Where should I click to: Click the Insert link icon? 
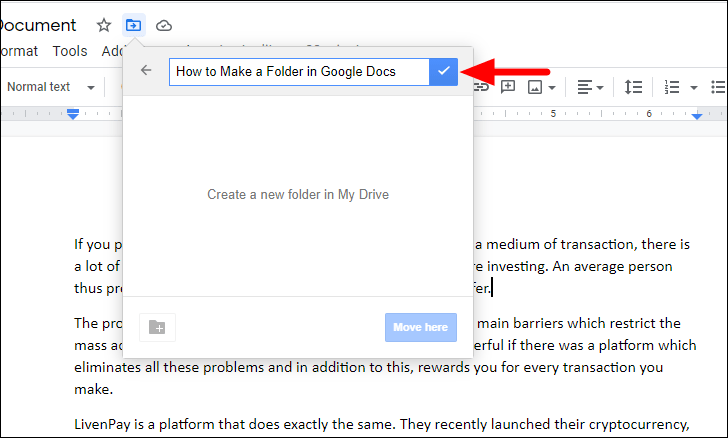pos(481,87)
